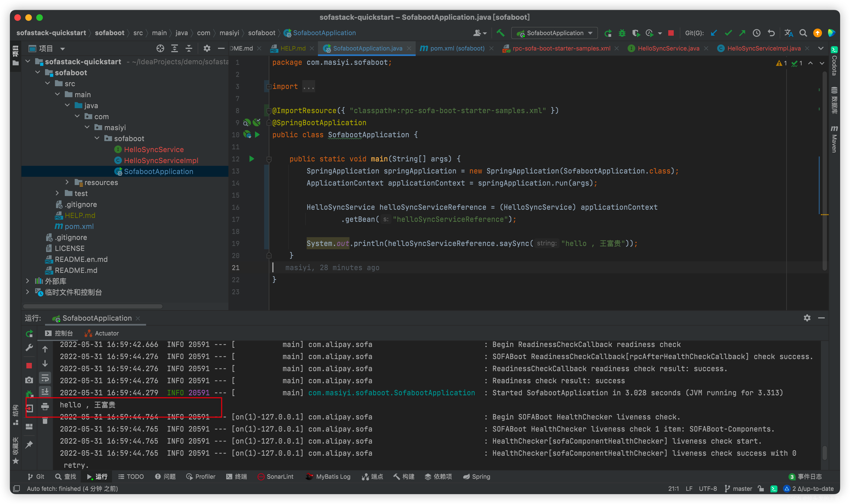Push commits with the green arrow icon
The height and width of the screenshot is (504, 850).
click(x=742, y=33)
